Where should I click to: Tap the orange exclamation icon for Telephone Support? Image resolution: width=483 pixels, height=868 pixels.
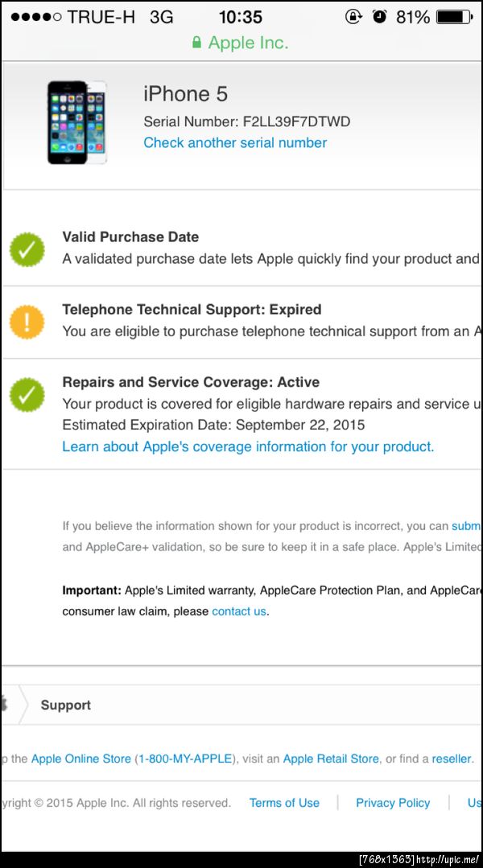click(27, 322)
